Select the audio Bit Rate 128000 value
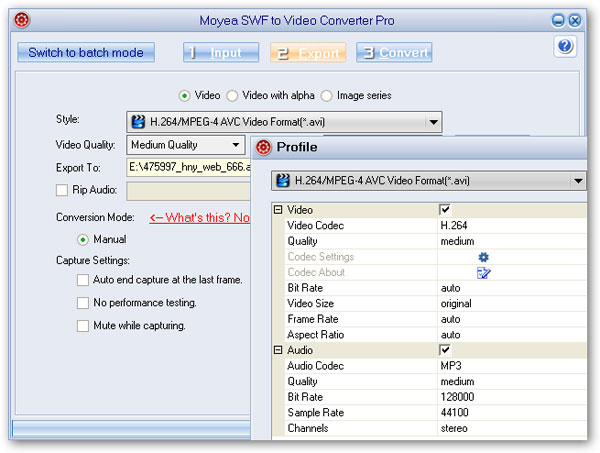Screen dimensions: 600x453 click(x=457, y=397)
